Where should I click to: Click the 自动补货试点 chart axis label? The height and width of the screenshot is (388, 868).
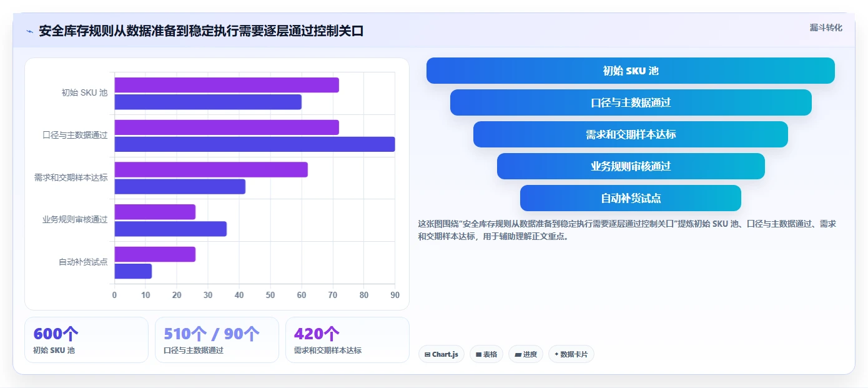pyautogui.click(x=83, y=262)
